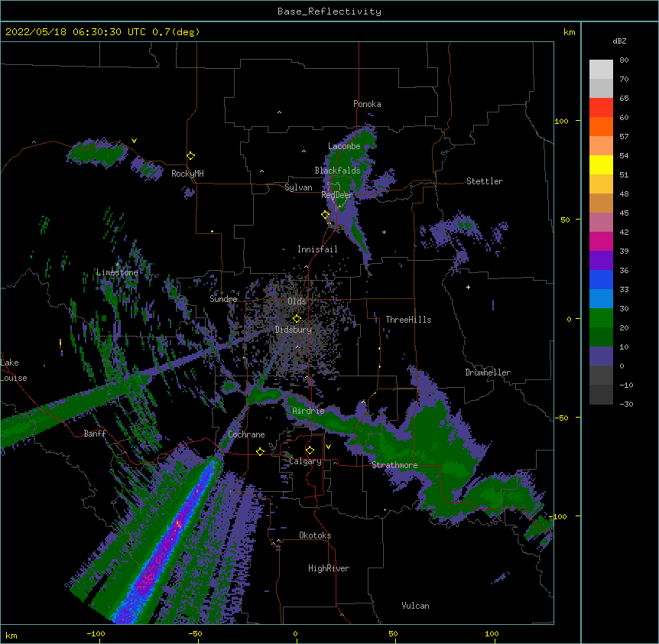
Task: Click the -50 label on horizontal axis
Action: (x=195, y=633)
